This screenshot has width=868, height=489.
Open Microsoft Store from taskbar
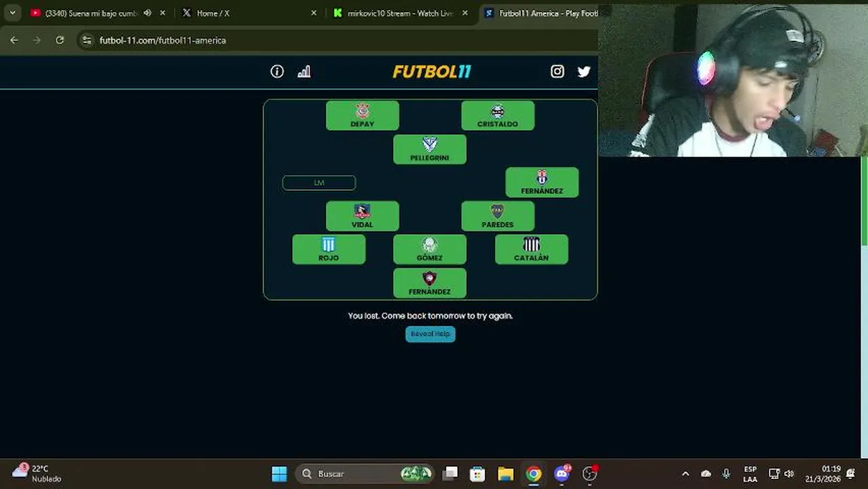(x=477, y=473)
